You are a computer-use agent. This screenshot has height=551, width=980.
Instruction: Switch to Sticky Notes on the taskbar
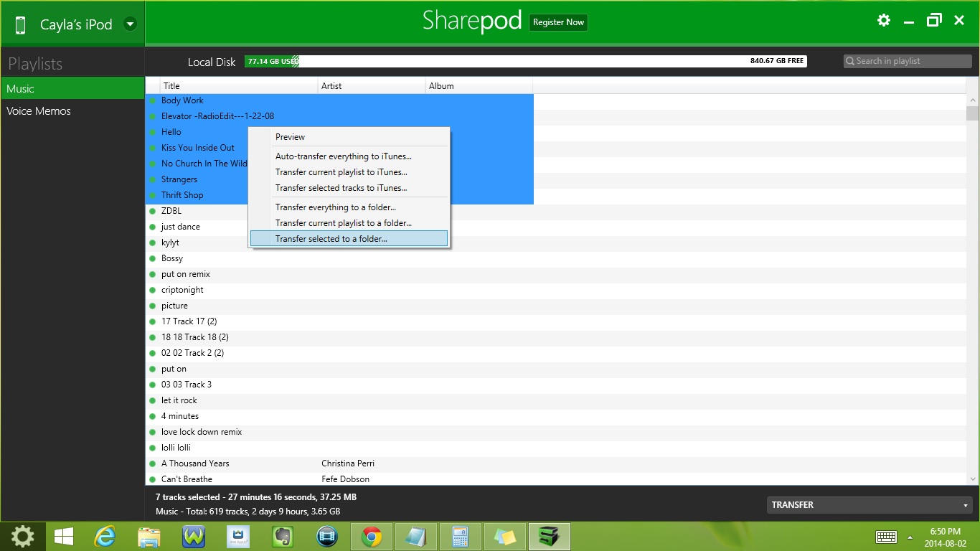(x=505, y=537)
